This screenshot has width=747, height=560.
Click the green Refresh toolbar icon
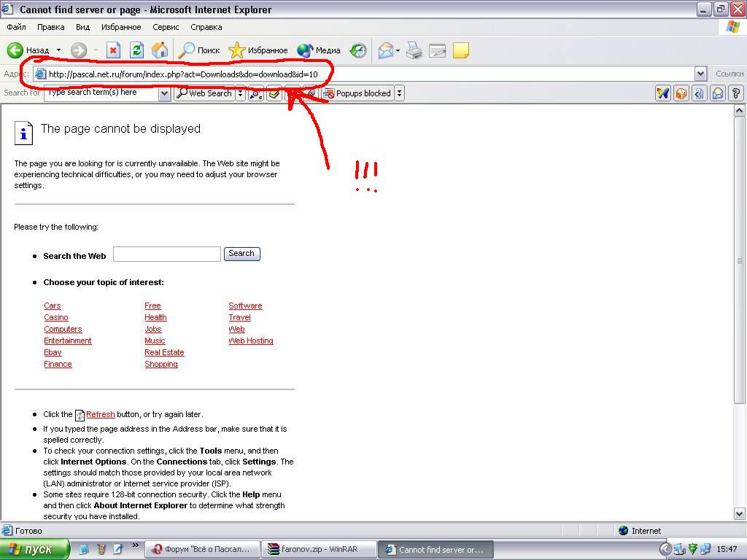pyautogui.click(x=136, y=50)
